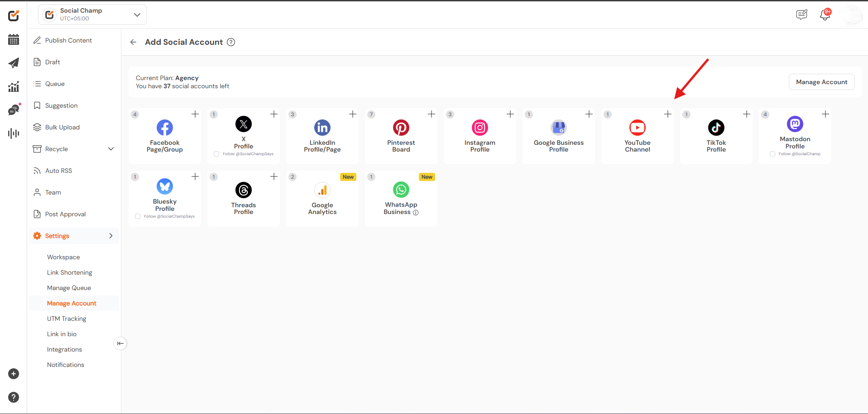Click the Manage Account button at top right
Viewport: 868px width, 414px height.
[821, 82]
